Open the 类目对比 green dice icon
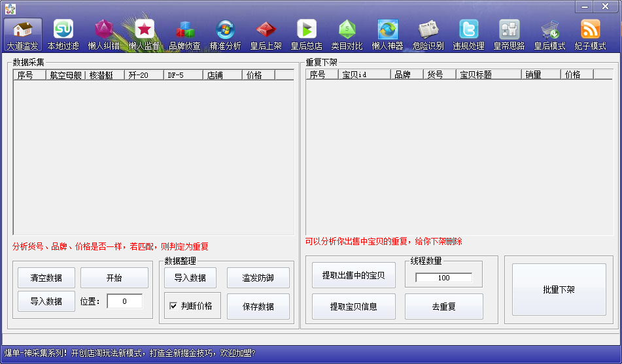This screenshot has width=622, height=364. [347, 35]
